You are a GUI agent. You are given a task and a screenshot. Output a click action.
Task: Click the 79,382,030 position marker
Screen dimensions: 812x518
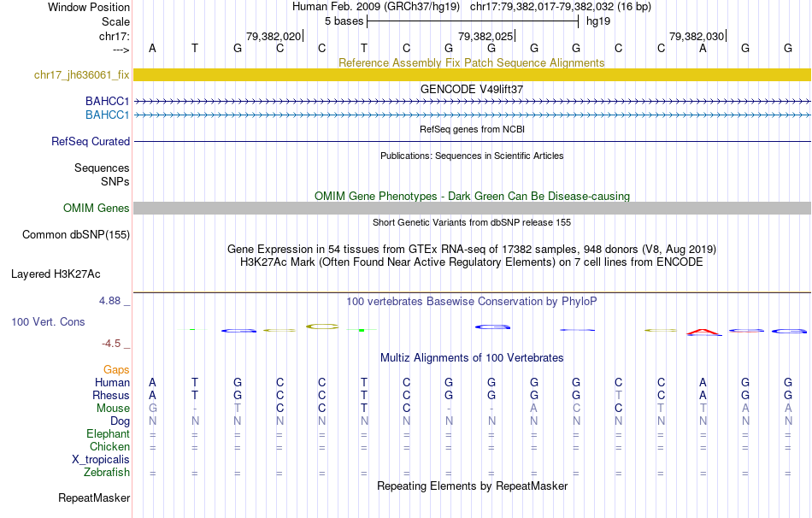pyautogui.click(x=697, y=36)
